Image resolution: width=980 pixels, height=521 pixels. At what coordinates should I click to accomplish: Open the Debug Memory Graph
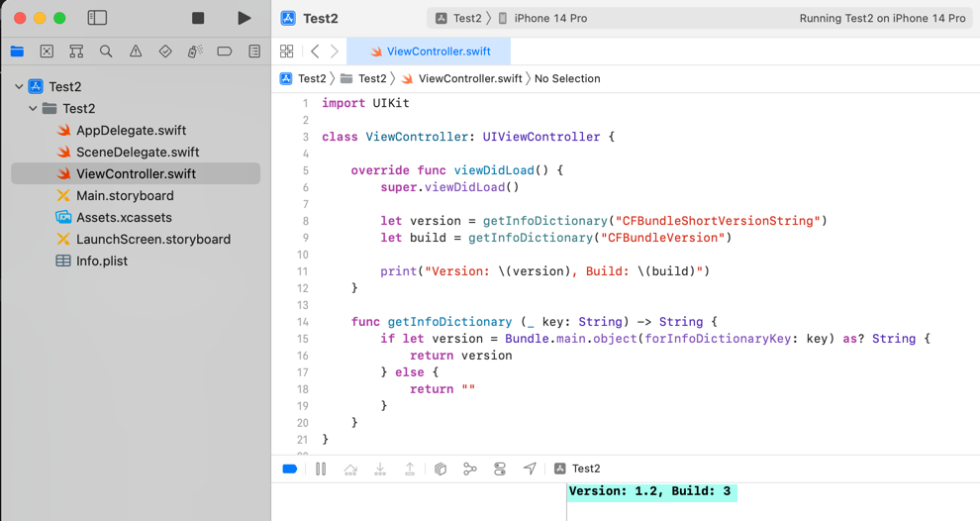[470, 469]
